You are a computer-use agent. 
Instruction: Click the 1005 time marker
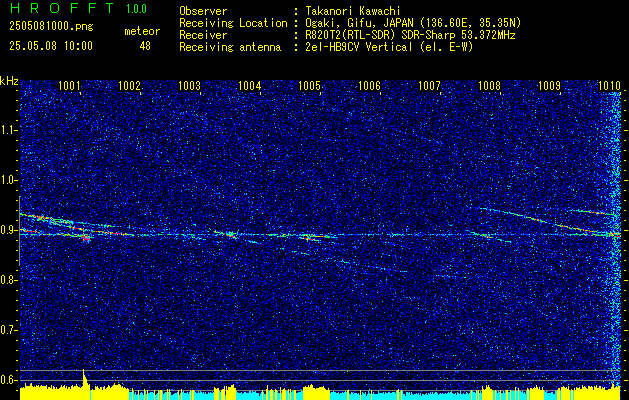click(310, 85)
